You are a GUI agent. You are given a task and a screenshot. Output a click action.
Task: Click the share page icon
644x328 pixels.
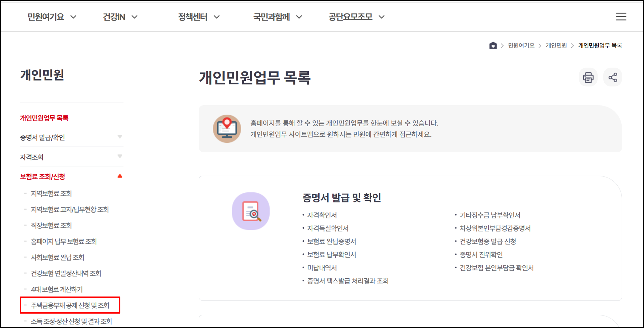pos(612,77)
